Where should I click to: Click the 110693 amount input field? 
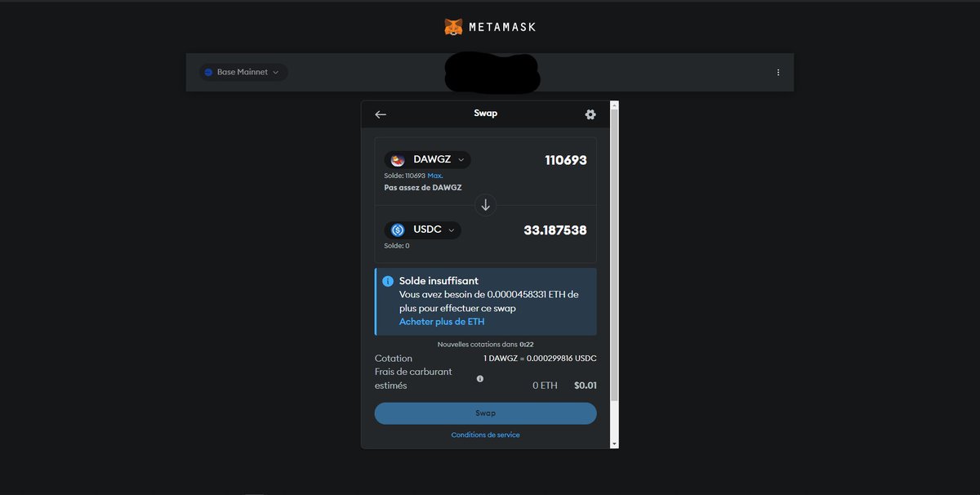coord(566,160)
